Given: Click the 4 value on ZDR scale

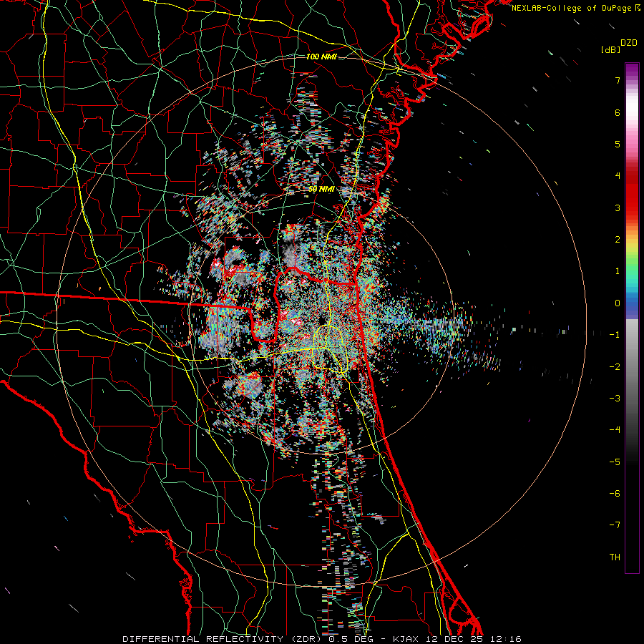Looking at the screenshot, I should pos(618,176).
